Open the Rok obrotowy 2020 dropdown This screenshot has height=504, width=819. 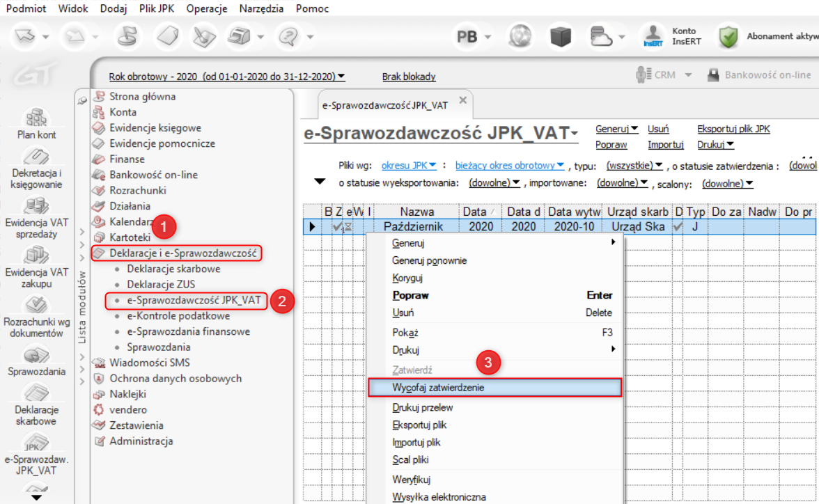click(x=227, y=77)
